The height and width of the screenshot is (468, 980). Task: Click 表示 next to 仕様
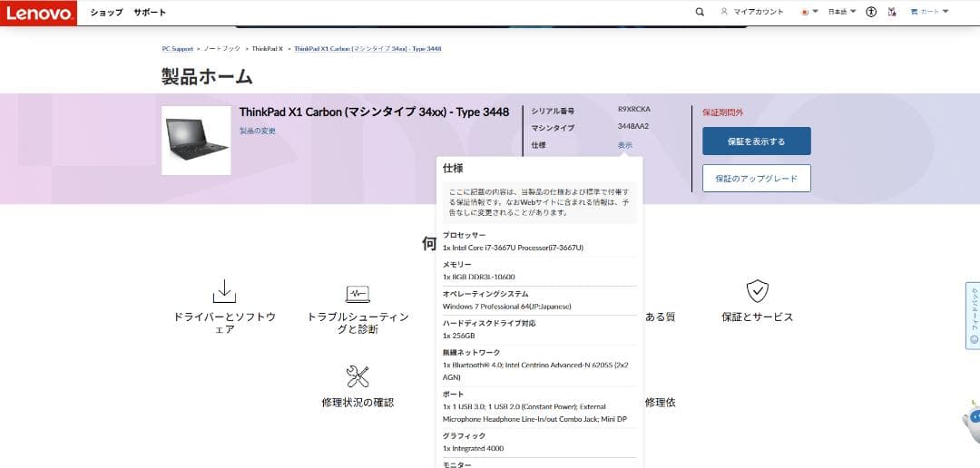pos(625,145)
